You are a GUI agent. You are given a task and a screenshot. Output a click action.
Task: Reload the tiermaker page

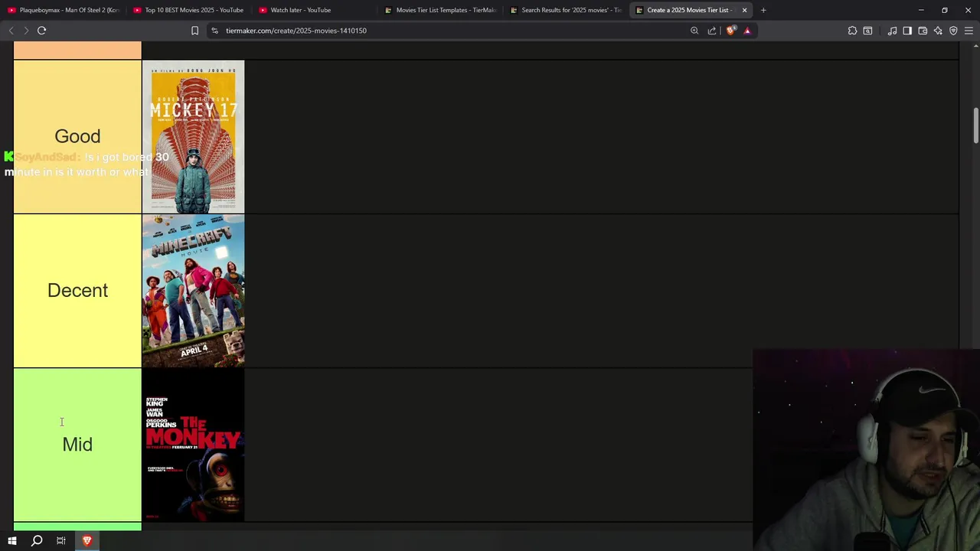pyautogui.click(x=42, y=31)
